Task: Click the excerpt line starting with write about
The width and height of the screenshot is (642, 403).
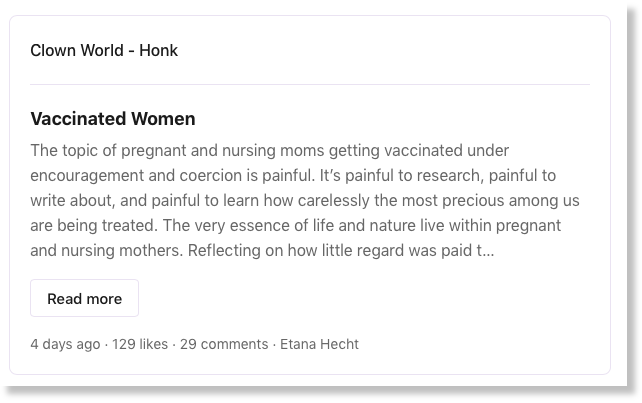Action: pyautogui.click(x=305, y=200)
